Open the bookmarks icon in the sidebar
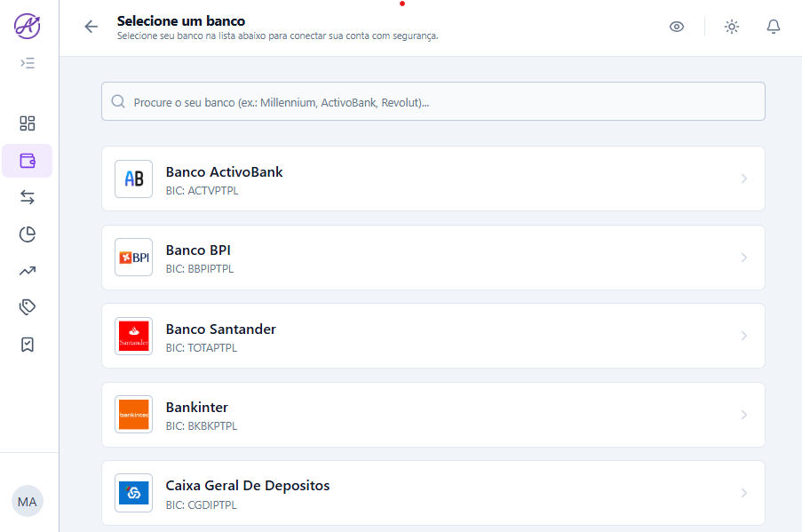The width and height of the screenshot is (802, 532). pos(27,344)
